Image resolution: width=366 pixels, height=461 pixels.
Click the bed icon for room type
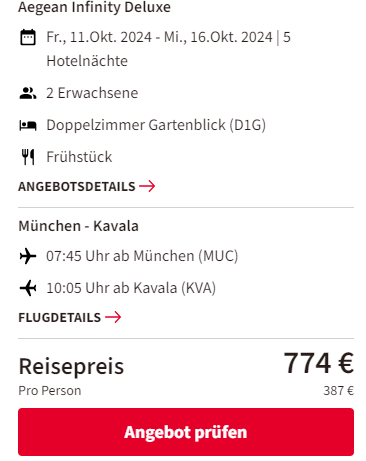click(28, 125)
